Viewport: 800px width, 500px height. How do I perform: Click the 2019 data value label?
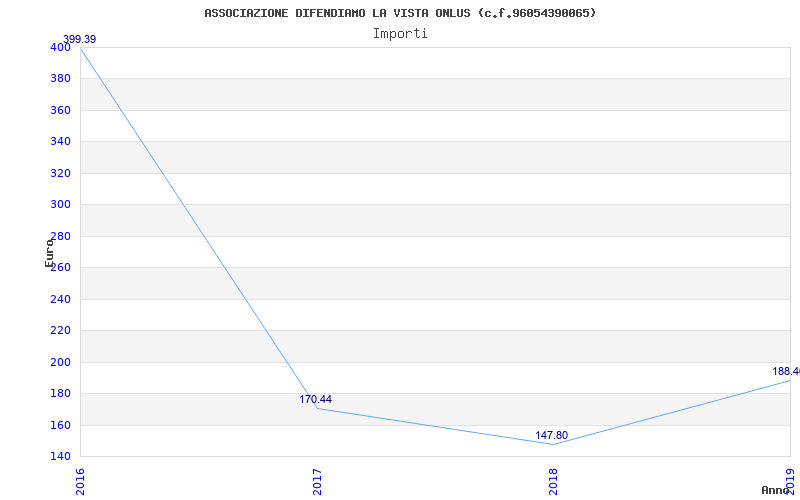785,372
